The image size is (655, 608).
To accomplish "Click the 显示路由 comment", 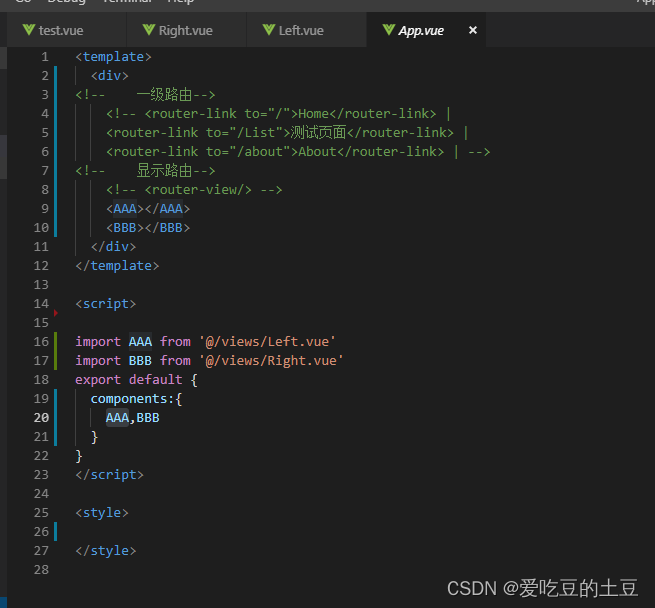I will coord(145,171).
